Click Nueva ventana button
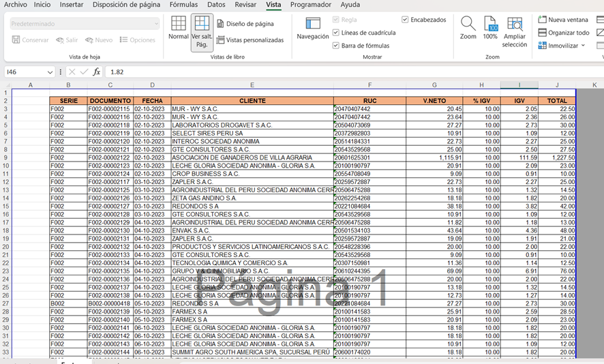 [x=564, y=20]
